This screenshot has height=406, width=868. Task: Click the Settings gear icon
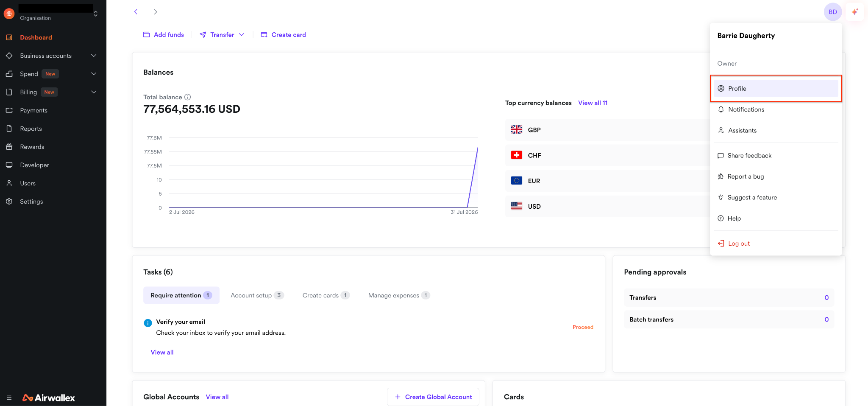[x=9, y=202]
